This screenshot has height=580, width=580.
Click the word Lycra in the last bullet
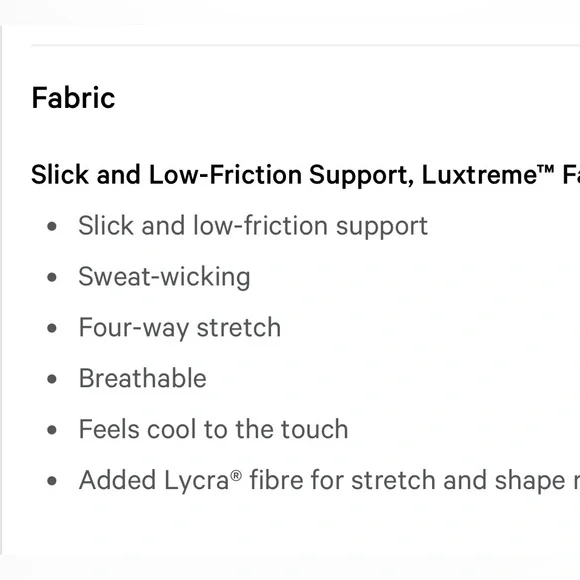coord(197,480)
